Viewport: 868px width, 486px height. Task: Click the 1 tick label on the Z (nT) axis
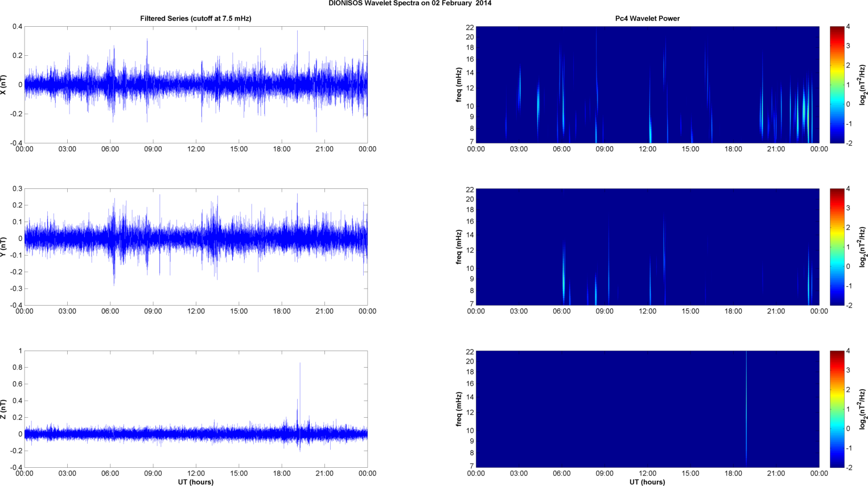(x=20, y=351)
